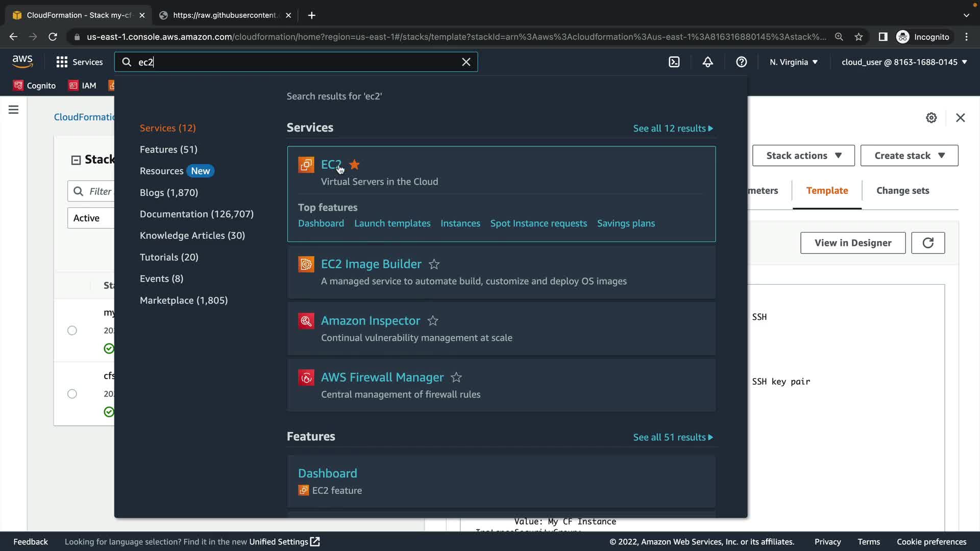Screen dimensions: 980x551
Task: Clear the search box with X icon
Action: point(465,62)
